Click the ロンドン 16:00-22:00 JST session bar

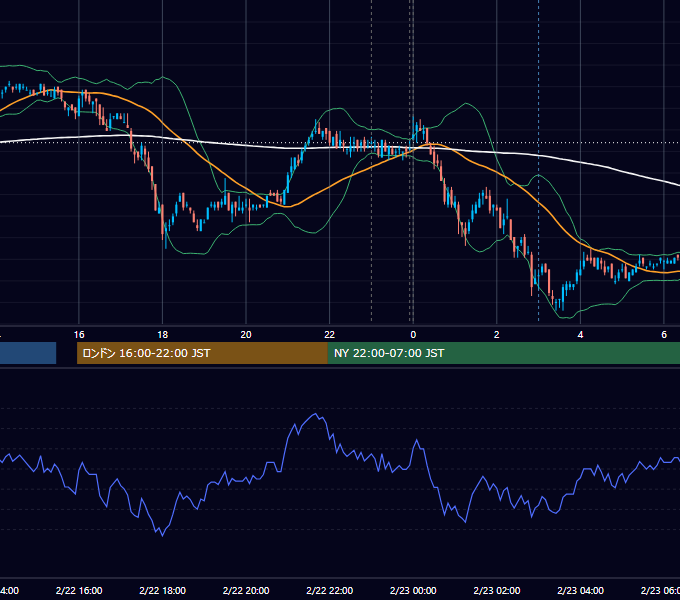click(202, 353)
